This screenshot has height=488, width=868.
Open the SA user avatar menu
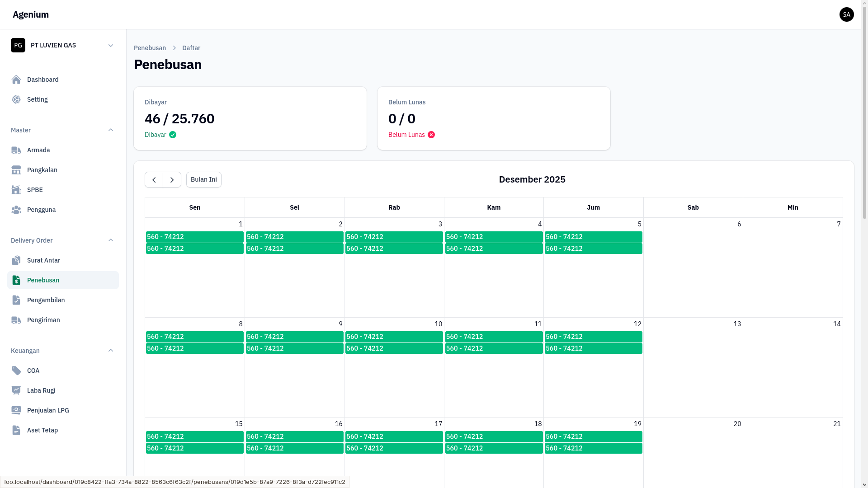847,14
